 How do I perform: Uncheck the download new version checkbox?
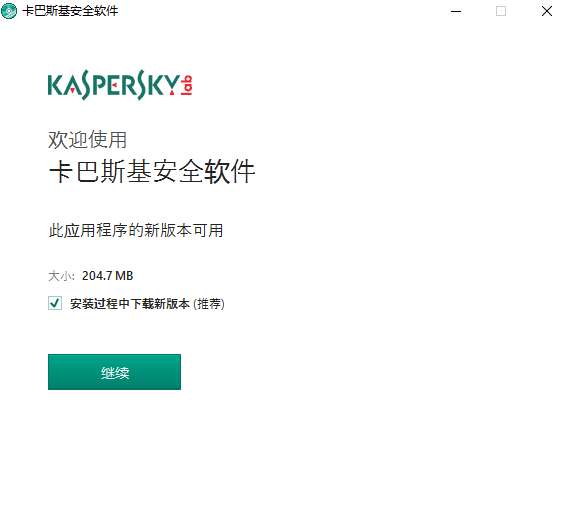[x=55, y=303]
